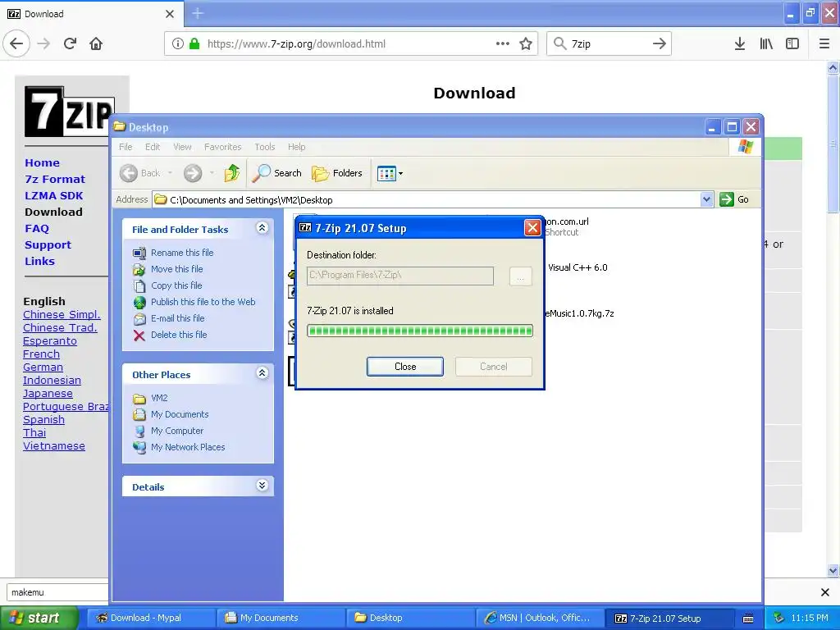The width and height of the screenshot is (840, 630).
Task: Click Close in 7-Zip Setup dialog
Action: [405, 367]
